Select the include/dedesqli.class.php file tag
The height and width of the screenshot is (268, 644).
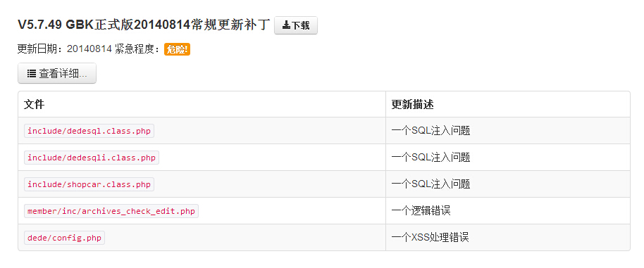92,158
